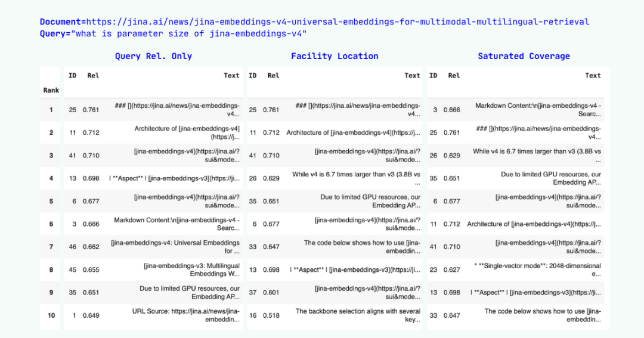Click ID 45 in Query Rel. Only table
This screenshot has height=338, width=644.
[72, 270]
